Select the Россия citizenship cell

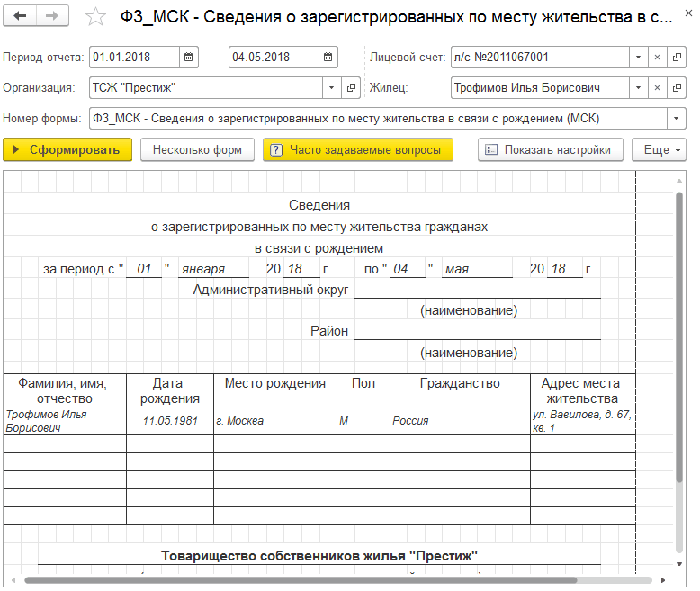pos(461,421)
